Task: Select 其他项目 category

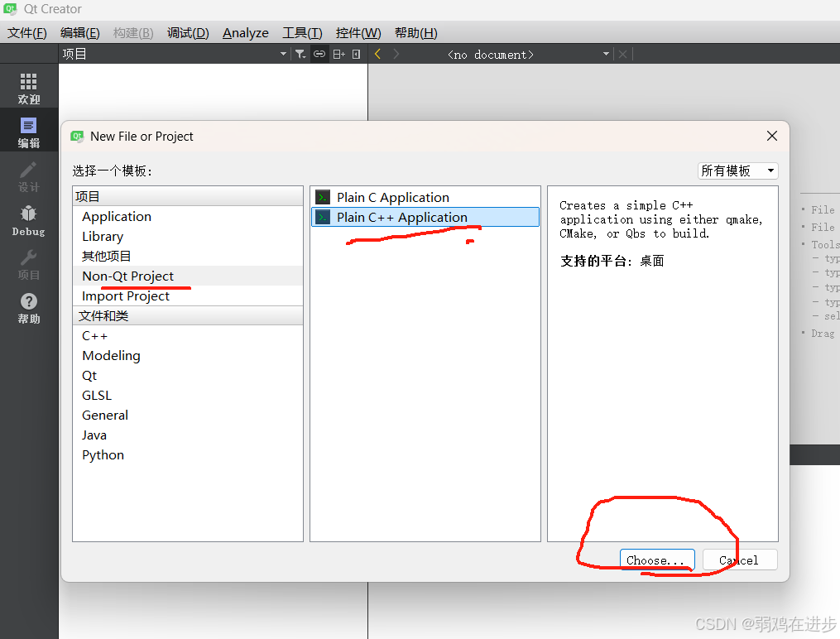Action: tap(188, 256)
